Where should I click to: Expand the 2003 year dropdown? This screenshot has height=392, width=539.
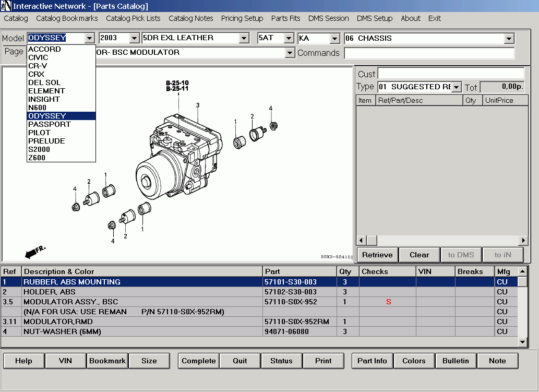click(135, 38)
